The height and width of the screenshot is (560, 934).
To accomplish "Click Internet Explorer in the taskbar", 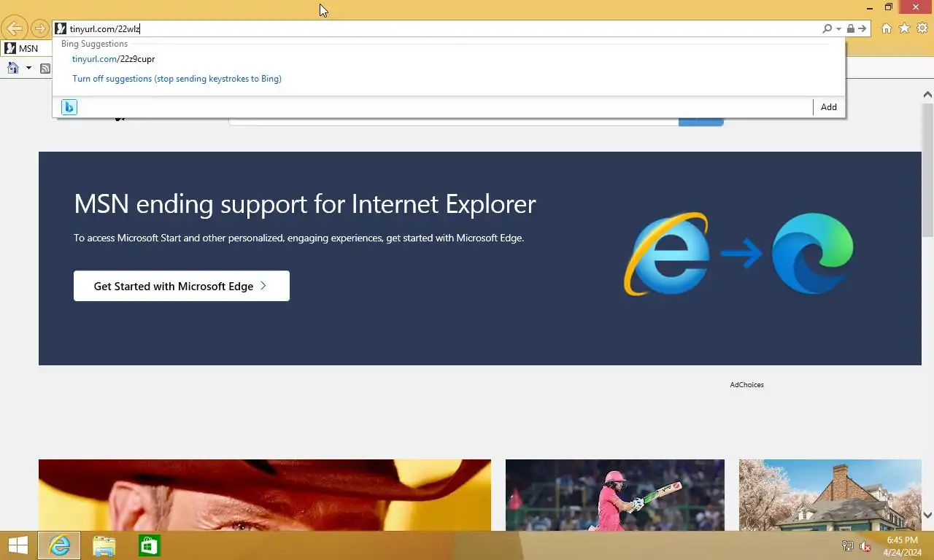I will tap(59, 545).
